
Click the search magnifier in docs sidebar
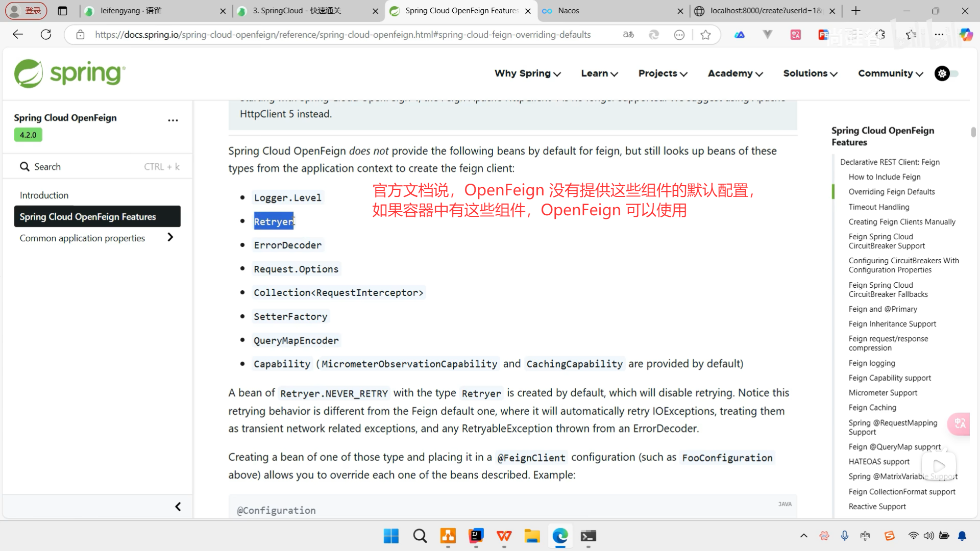click(25, 166)
